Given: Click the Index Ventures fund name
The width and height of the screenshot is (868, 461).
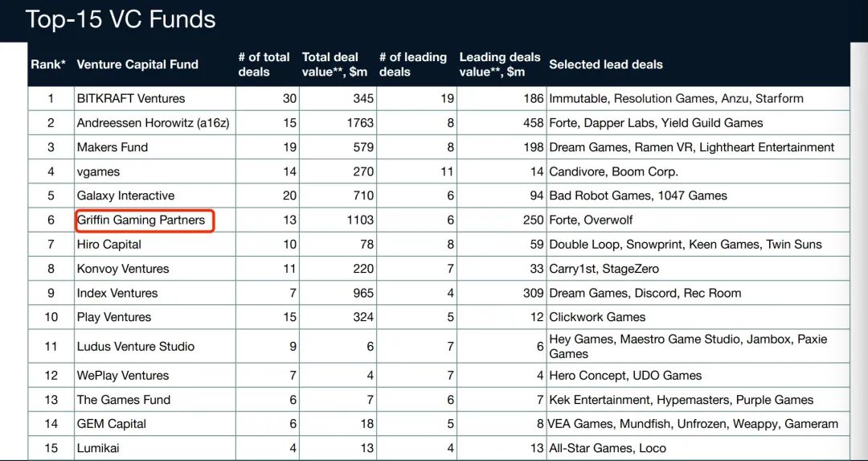Looking at the screenshot, I should (x=117, y=293).
